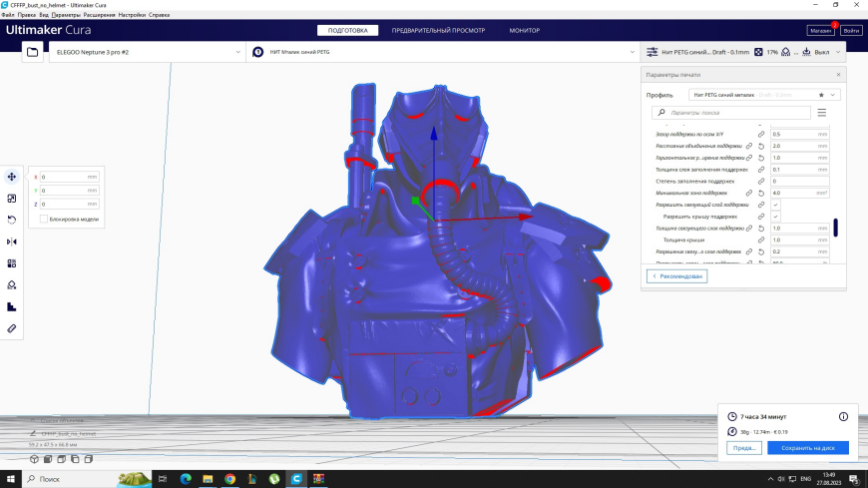Enable the 'Блокировка модели' checkbox
The height and width of the screenshot is (488, 868).
44,220
